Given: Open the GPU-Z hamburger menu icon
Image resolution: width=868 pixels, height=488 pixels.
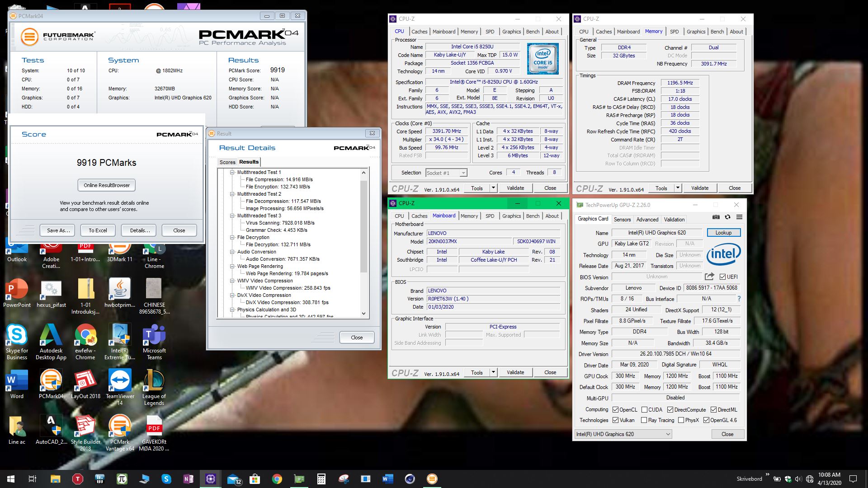Looking at the screenshot, I should coord(739,217).
